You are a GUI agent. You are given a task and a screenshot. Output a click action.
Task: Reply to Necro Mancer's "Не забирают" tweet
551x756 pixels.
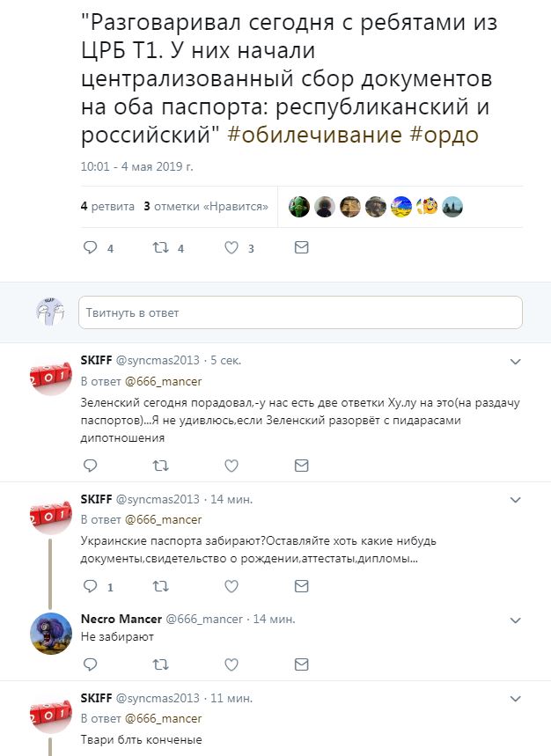(x=90, y=663)
